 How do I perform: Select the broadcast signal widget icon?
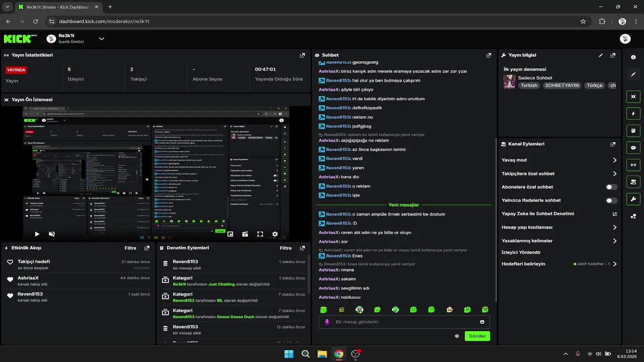click(x=633, y=165)
